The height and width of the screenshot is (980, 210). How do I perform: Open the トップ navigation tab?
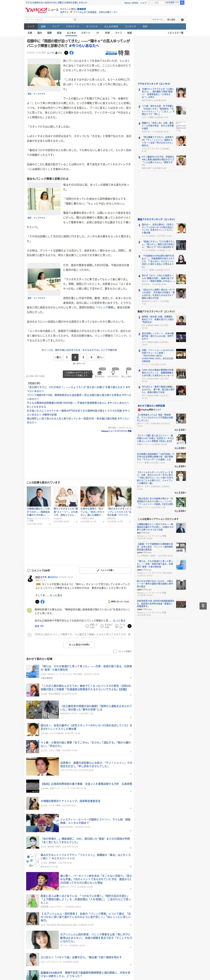point(31,27)
